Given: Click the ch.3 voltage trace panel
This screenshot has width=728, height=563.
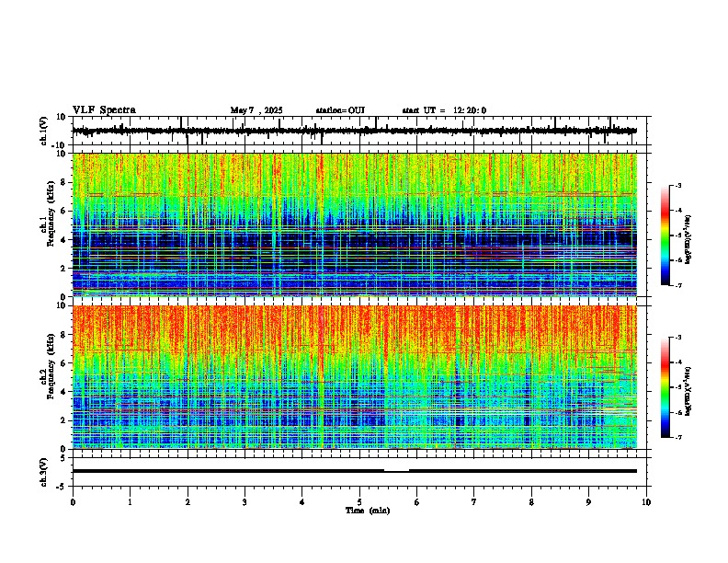Looking at the screenshot, I should (361, 472).
